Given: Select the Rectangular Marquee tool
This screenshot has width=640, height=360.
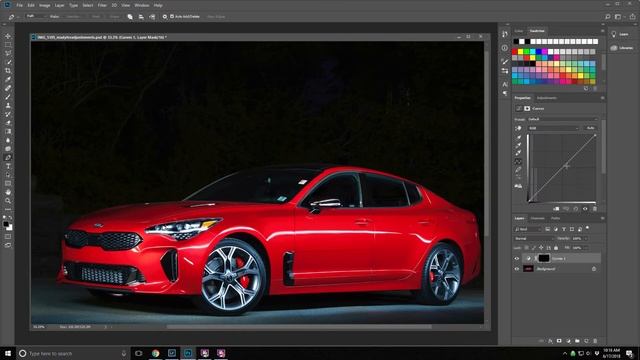Looking at the screenshot, I should (8, 44).
